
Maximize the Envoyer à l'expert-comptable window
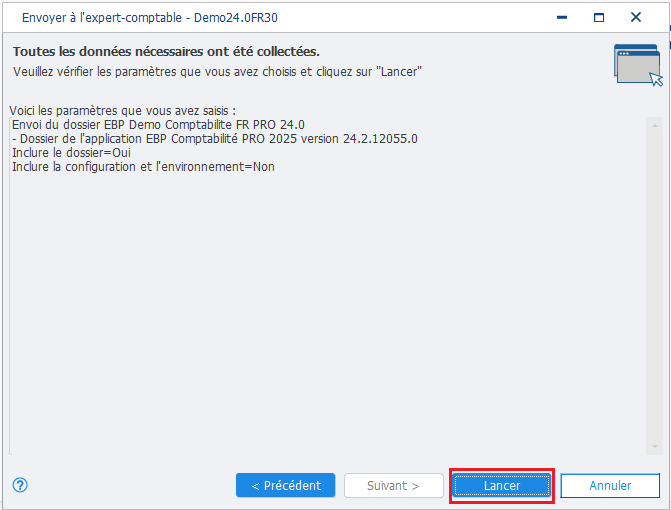pos(599,18)
